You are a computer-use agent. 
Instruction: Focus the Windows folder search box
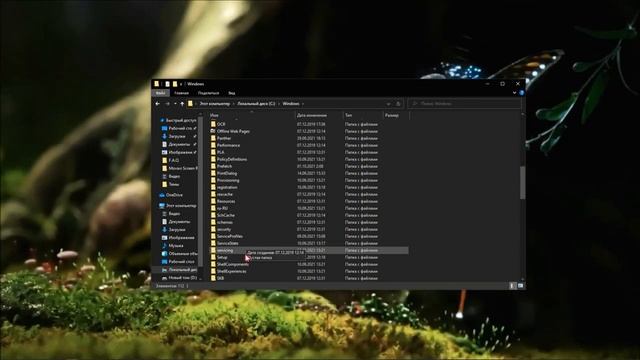click(465, 104)
